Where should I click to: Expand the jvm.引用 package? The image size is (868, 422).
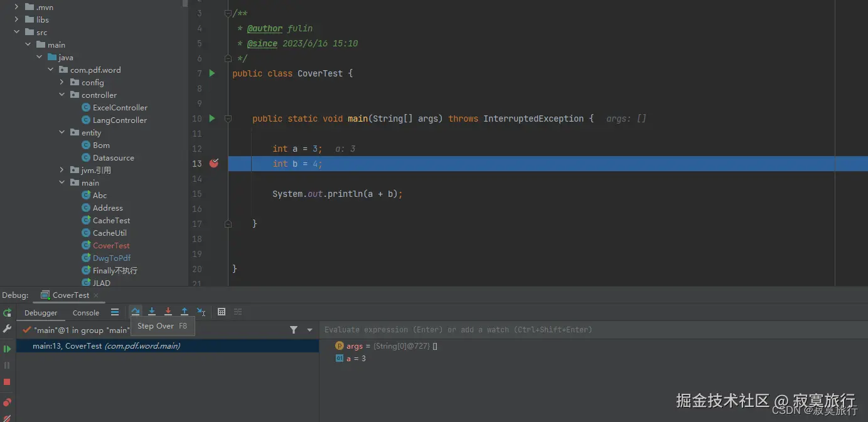(x=62, y=171)
